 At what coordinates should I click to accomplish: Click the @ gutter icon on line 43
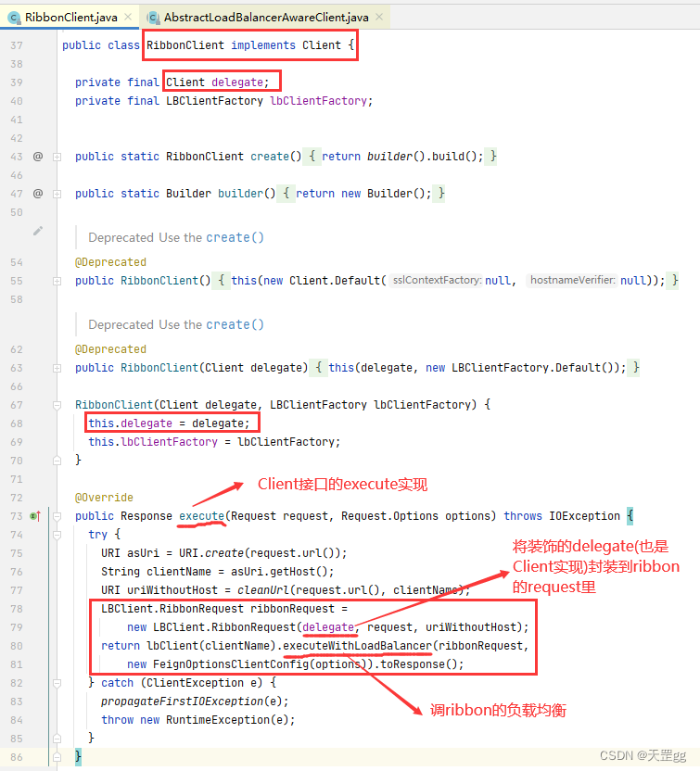tap(38, 157)
